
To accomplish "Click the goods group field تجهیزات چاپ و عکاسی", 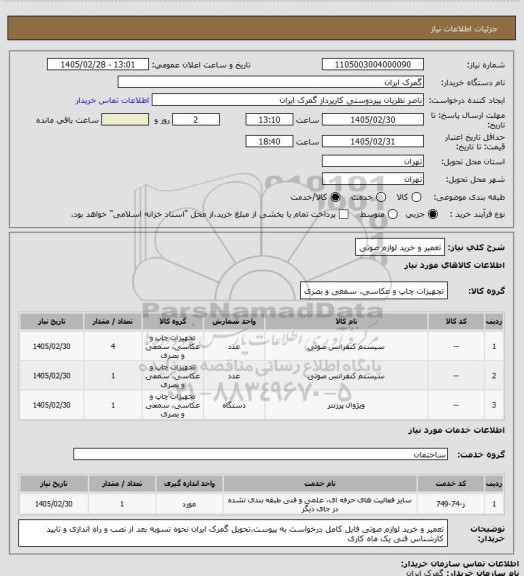I will pos(374,291).
